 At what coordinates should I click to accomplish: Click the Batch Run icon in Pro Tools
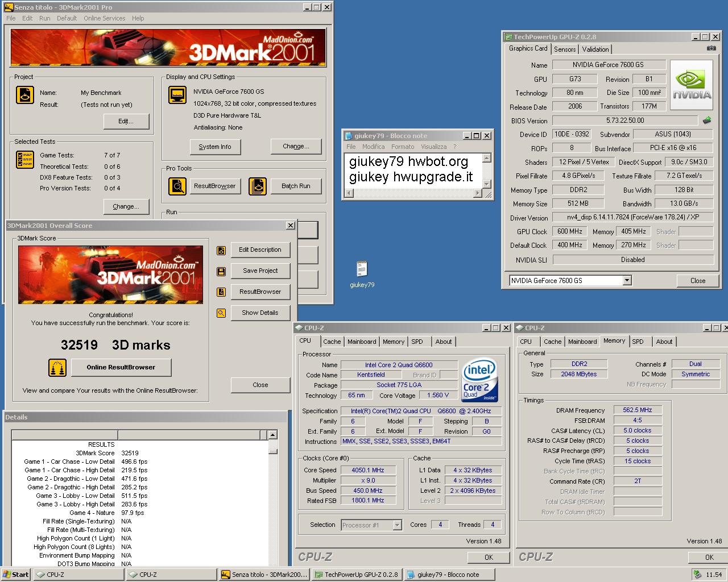coord(258,186)
